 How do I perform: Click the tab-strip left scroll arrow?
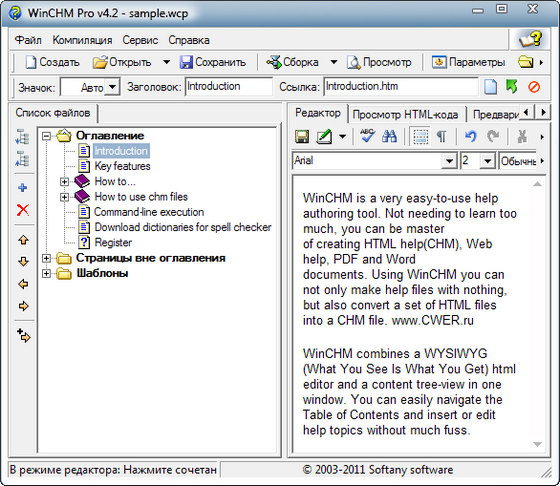coord(526,112)
